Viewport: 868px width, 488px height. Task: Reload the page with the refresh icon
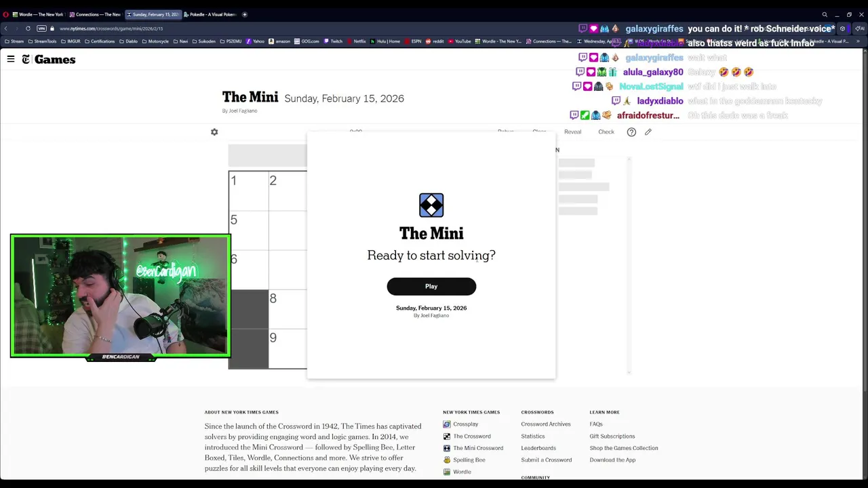point(28,28)
